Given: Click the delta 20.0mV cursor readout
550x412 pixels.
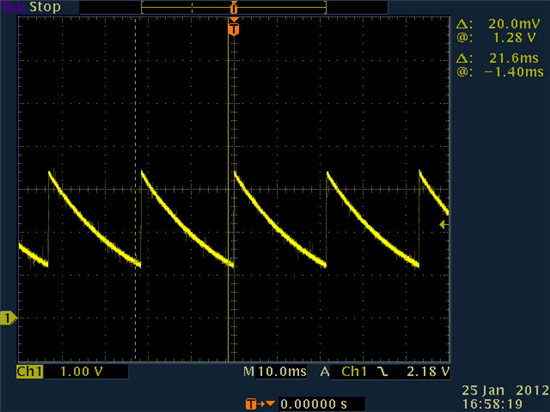Looking at the screenshot, I should (x=498, y=24).
